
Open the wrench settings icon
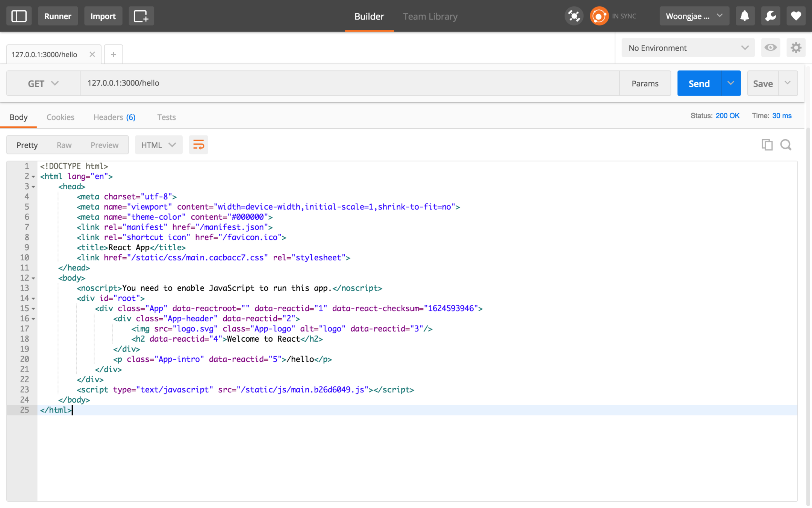[770, 16]
